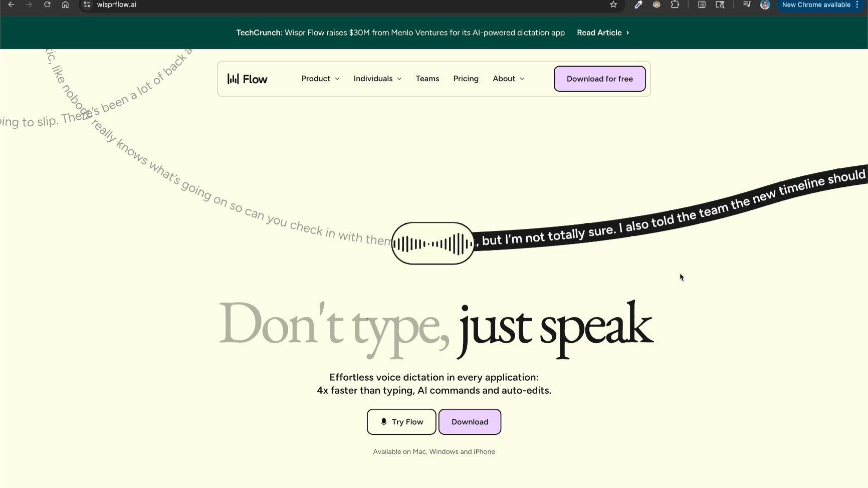
Task: Click the Download for free button
Action: 600,79
